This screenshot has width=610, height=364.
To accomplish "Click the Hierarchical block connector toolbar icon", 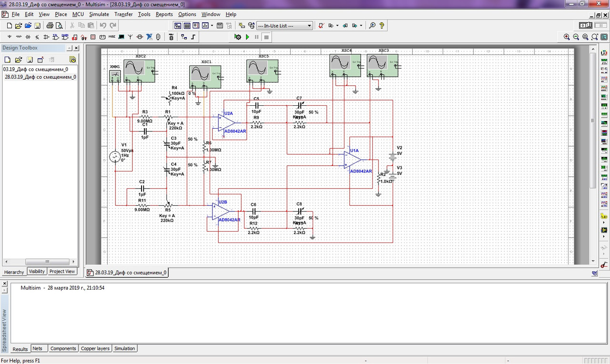I will pyautogui.click(x=184, y=37).
